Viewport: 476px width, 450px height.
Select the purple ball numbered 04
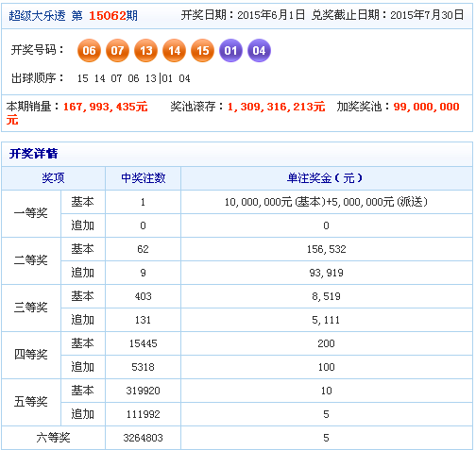[259, 50]
